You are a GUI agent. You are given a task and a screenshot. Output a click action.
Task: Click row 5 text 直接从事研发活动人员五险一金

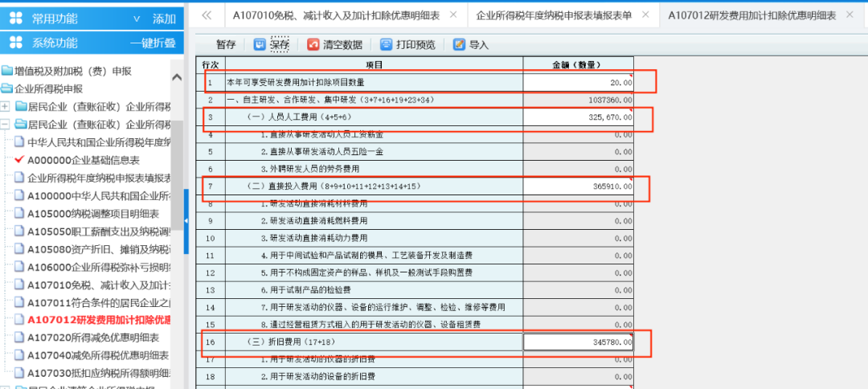323,152
